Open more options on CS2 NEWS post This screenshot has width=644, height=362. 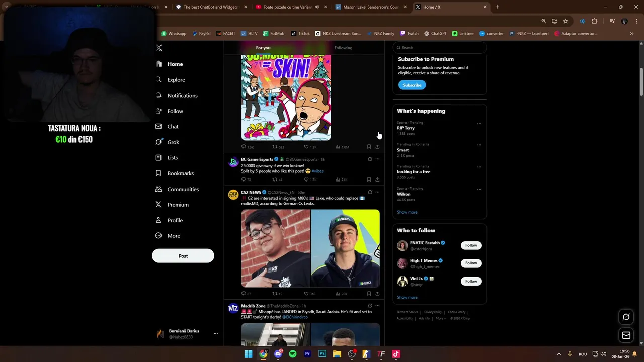point(377,192)
